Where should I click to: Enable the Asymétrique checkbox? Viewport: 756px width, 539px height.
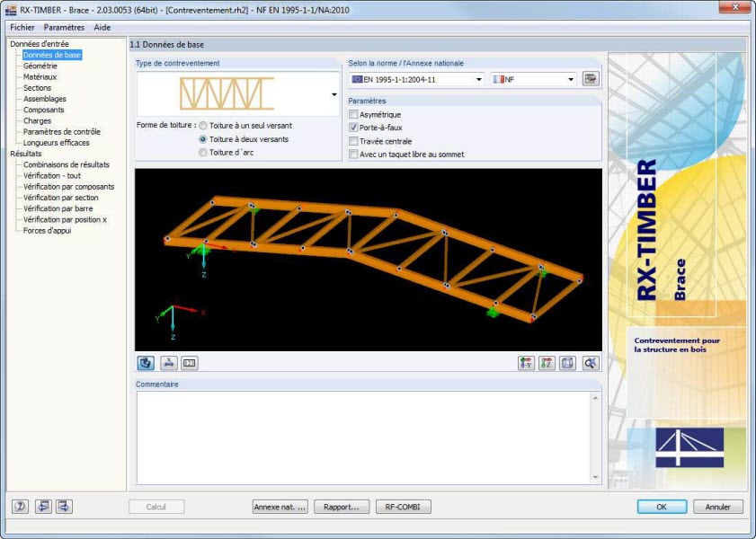coord(353,114)
